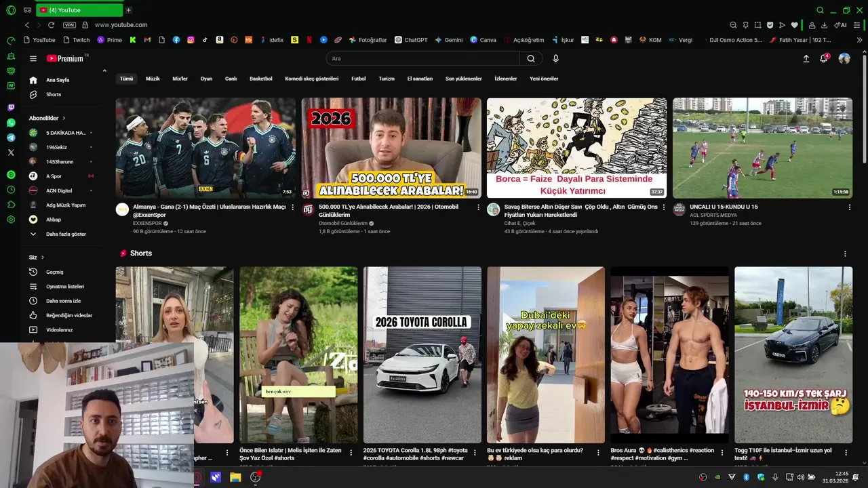
Task: Open Opera main menu logo
Action: (11, 10)
